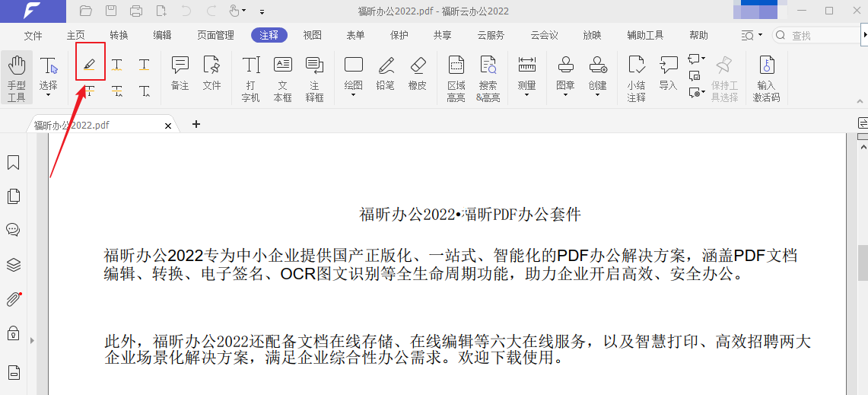Add a new tab with plus button
This screenshot has width=868, height=395.
click(196, 124)
